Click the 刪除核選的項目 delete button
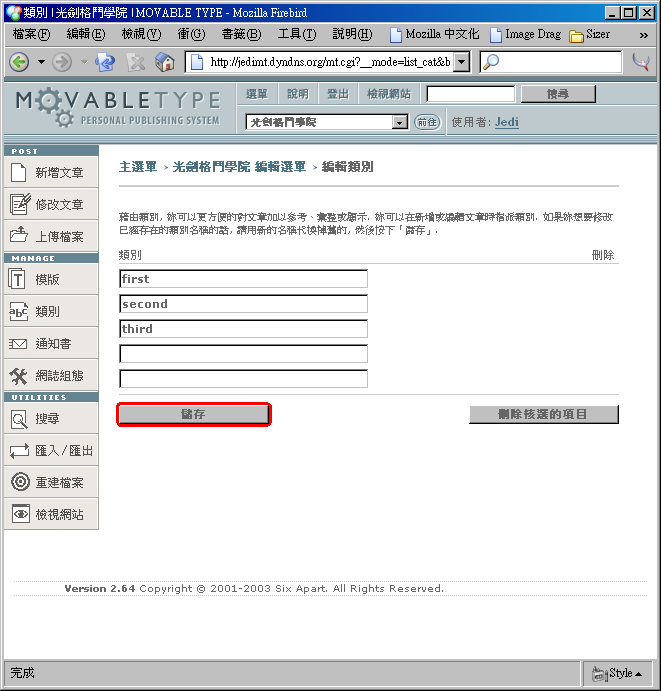This screenshot has width=661, height=691. point(544,414)
